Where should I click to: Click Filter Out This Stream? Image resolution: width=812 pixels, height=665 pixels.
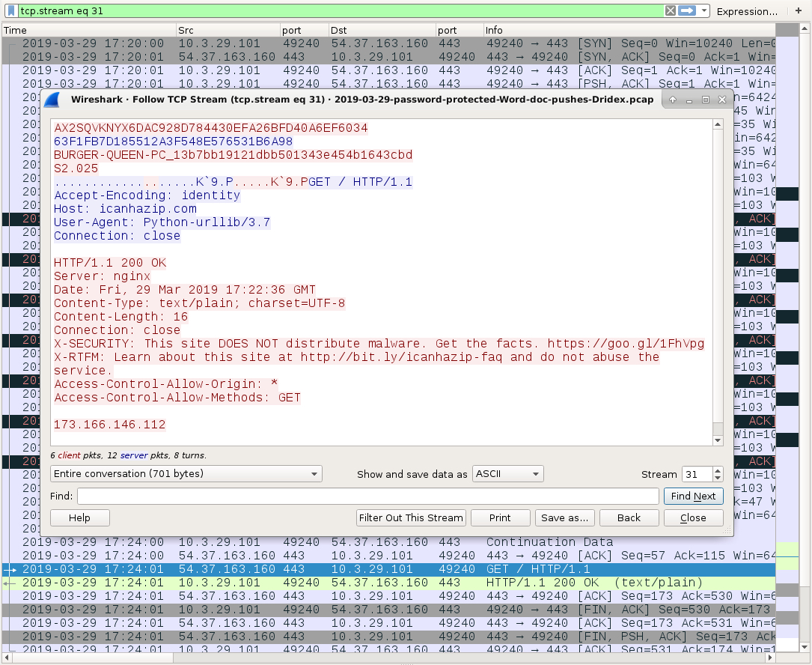[x=411, y=517]
